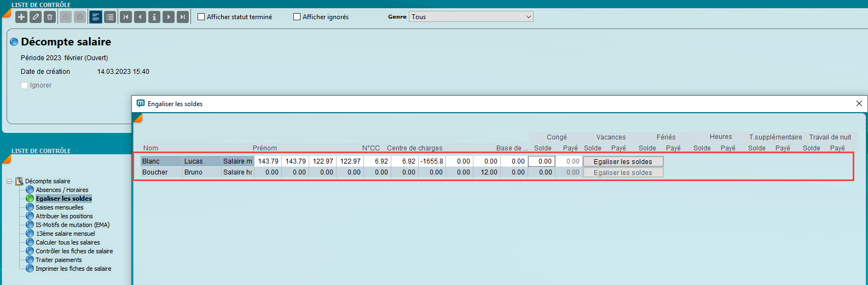Open the Genre dropdown showing 'Tous'
The image size is (868, 285).
[471, 17]
